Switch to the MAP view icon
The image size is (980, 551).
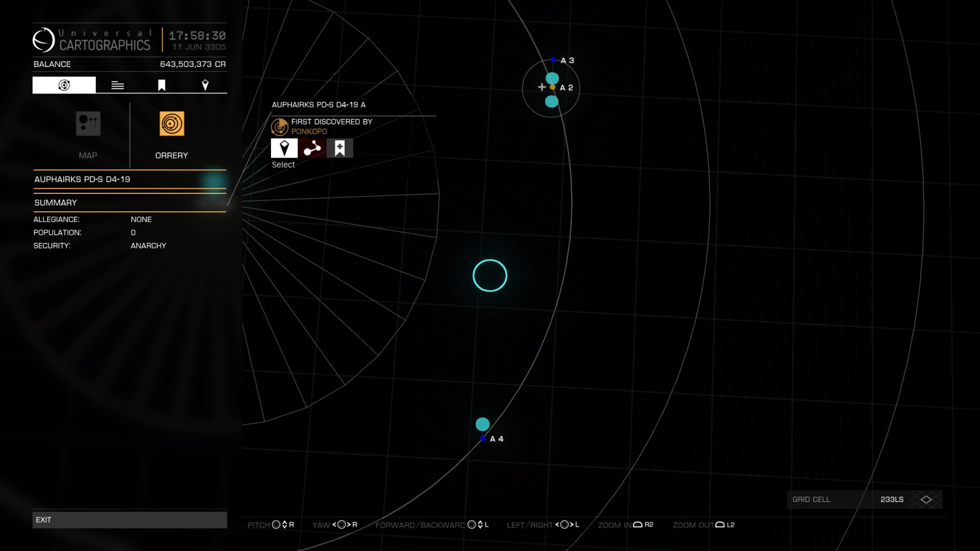pyautogui.click(x=88, y=123)
